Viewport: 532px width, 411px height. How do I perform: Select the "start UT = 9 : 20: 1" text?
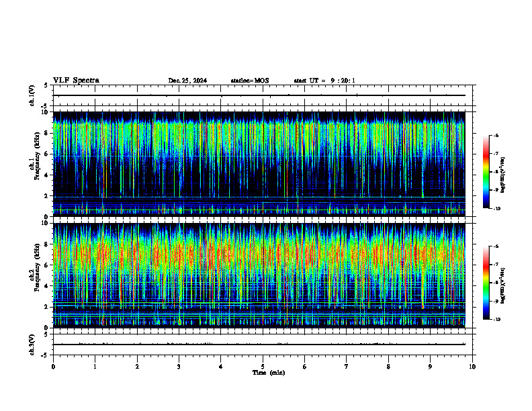324,81
